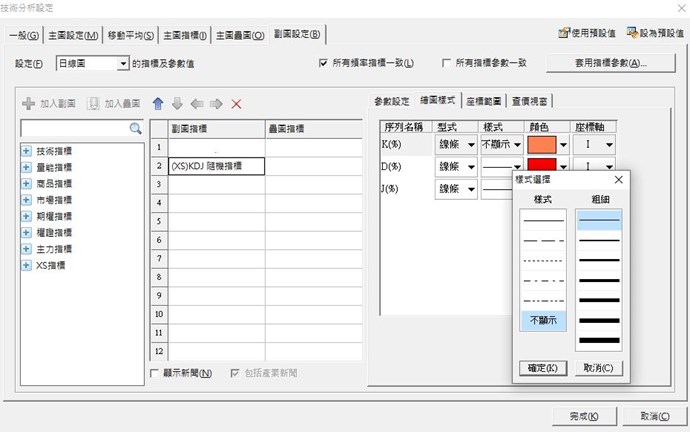Click the move right arrow icon

pyautogui.click(x=216, y=104)
